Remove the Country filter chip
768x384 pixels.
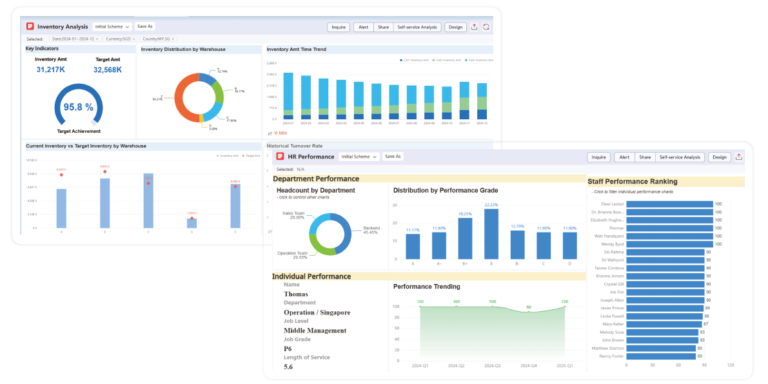pos(173,39)
